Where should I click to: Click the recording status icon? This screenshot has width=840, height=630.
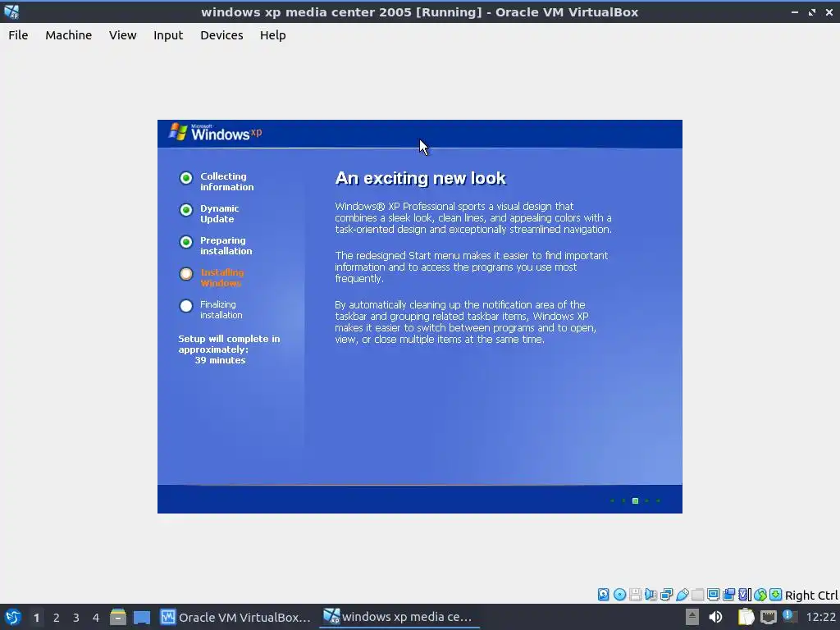pos(728,595)
